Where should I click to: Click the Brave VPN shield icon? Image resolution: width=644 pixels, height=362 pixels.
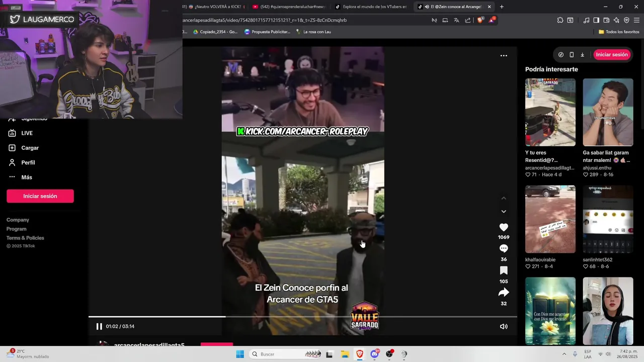pos(626,20)
